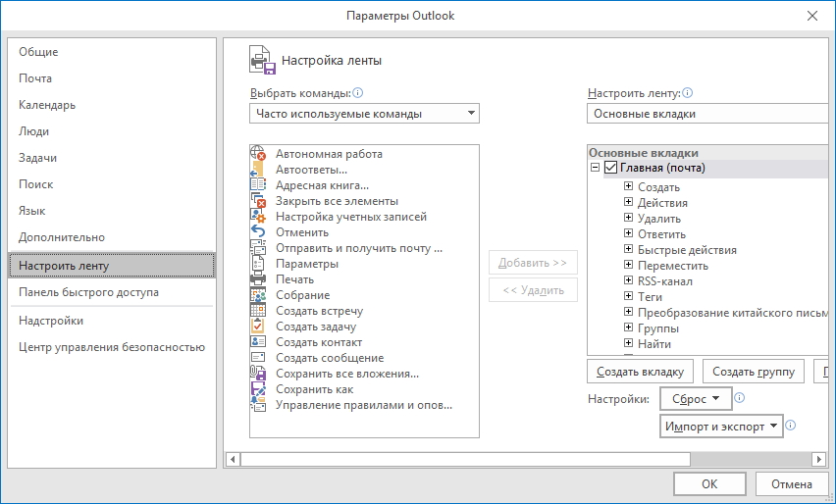The width and height of the screenshot is (836, 504).
Task: Click info icon beside the Сброс button
Action: [740, 397]
